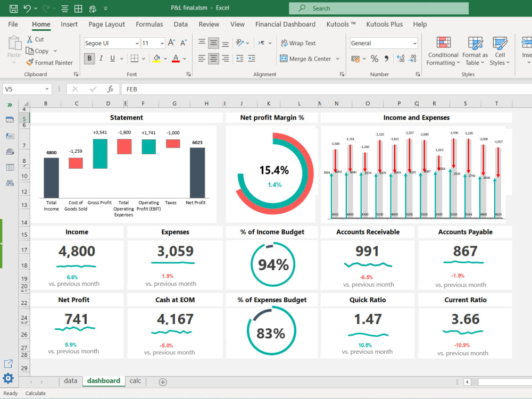This screenshot has width=532, height=399.
Task: Click the Undo arrow in the title bar
Action: click(x=27, y=9)
